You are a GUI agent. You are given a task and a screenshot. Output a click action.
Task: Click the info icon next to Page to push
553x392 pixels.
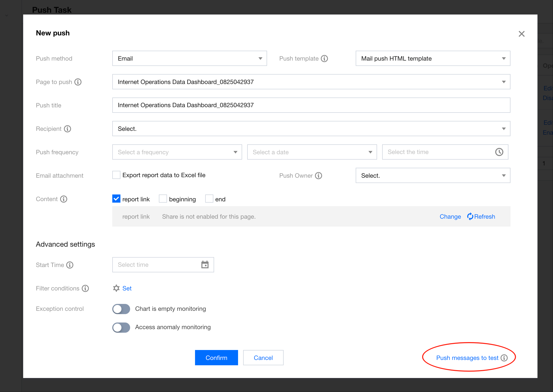pyautogui.click(x=78, y=82)
